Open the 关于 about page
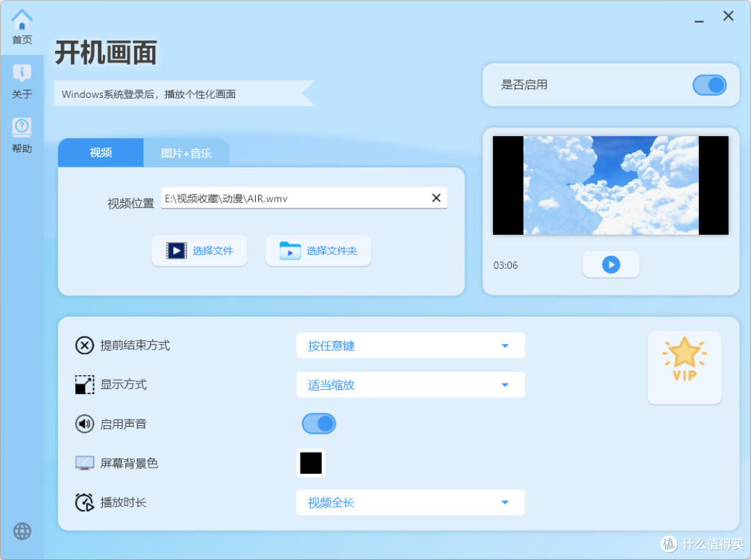Image resolution: width=751 pixels, height=560 pixels. tap(22, 81)
